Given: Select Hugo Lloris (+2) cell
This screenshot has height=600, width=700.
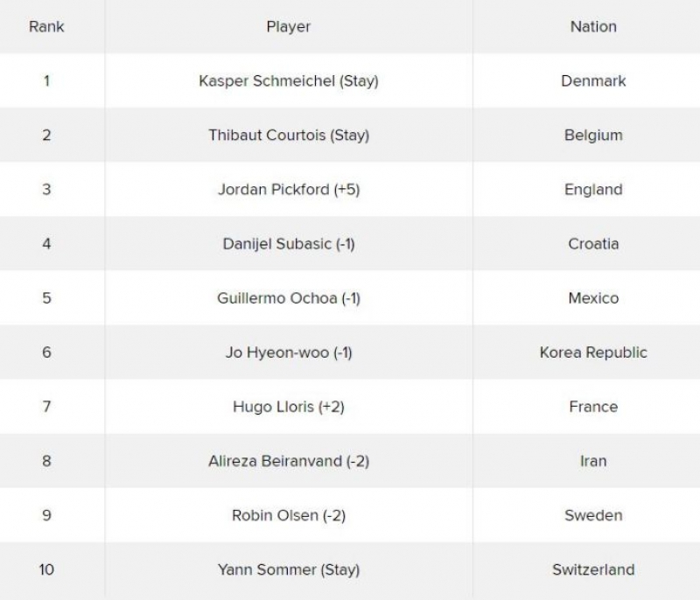Looking at the screenshot, I should (289, 407).
